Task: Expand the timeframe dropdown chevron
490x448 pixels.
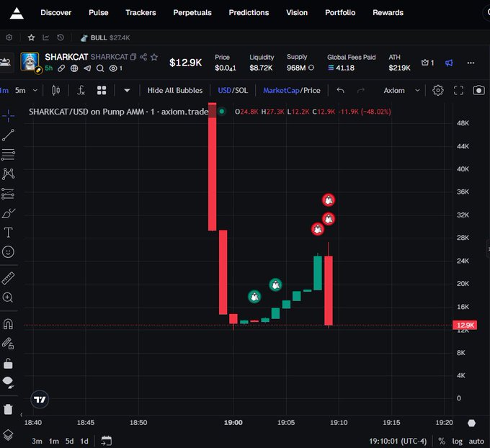Action: point(35,91)
